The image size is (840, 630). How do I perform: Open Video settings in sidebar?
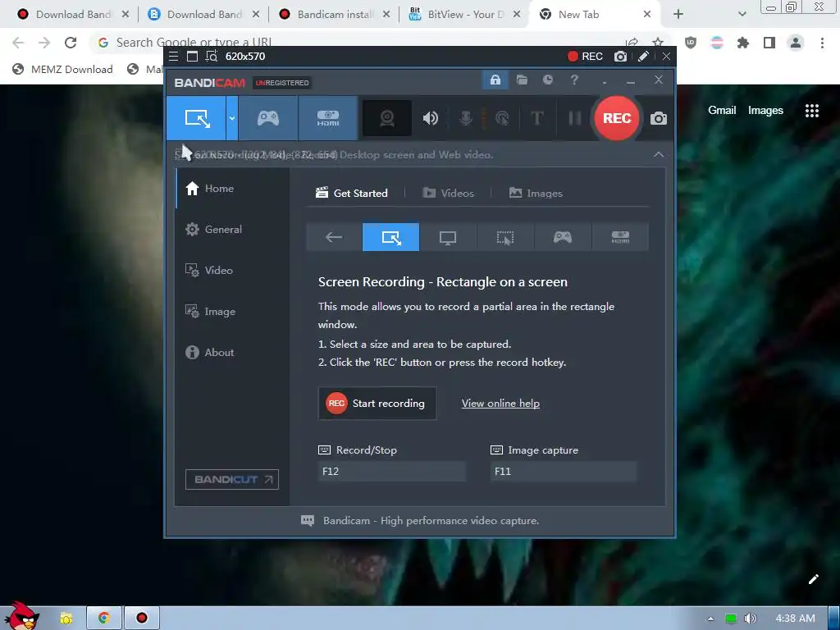tap(232, 270)
